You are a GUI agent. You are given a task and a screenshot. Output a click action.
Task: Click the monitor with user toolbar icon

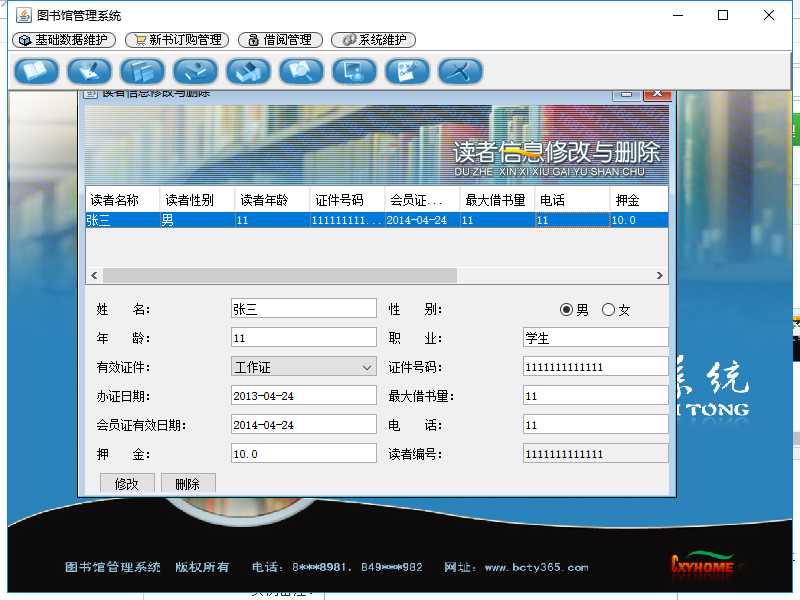coord(354,72)
